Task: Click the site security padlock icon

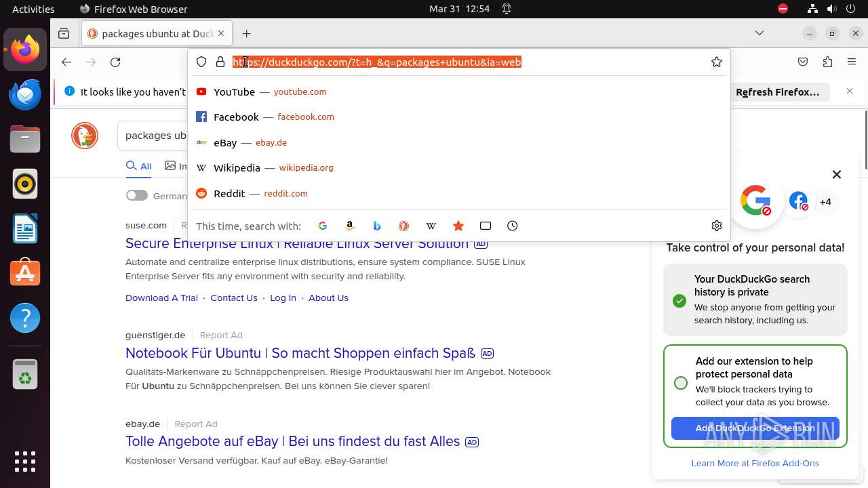Action: [220, 62]
